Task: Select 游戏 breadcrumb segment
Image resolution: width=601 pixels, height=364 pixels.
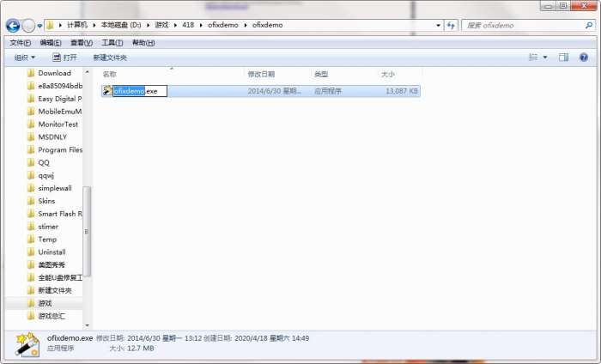Action: [161, 25]
